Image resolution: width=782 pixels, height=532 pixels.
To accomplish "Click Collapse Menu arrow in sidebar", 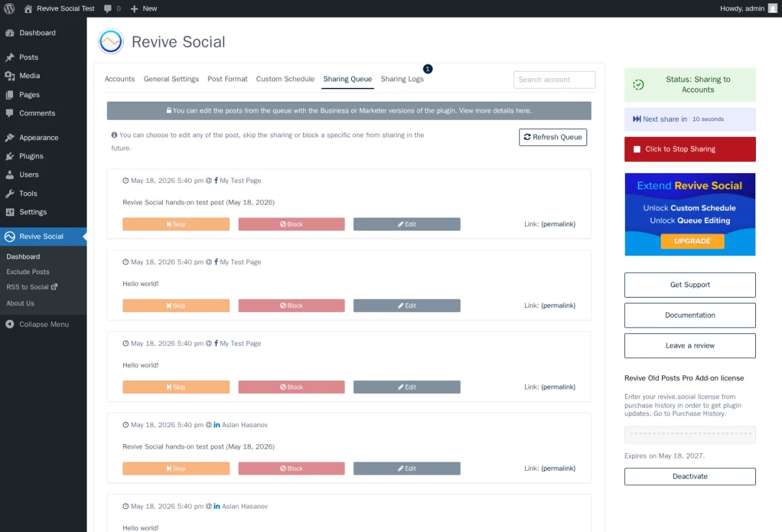I will click(10, 324).
